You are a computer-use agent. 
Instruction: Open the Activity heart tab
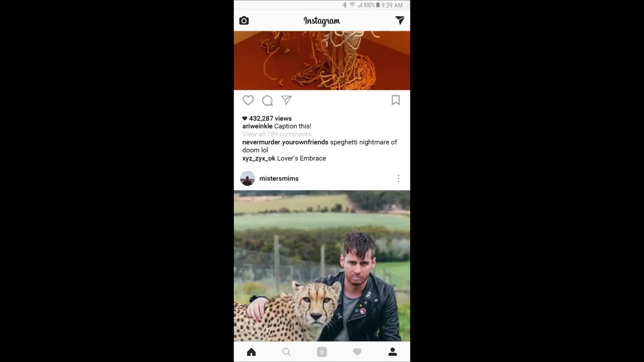pos(357,352)
